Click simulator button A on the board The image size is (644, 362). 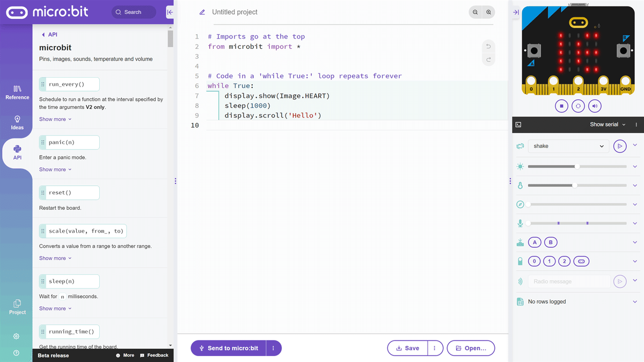click(534, 50)
